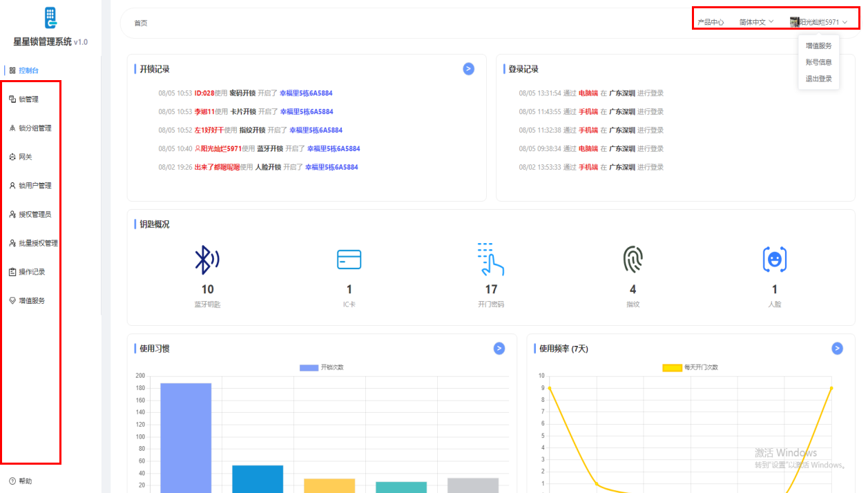Click 帮助 at sidebar bottom

(25, 481)
